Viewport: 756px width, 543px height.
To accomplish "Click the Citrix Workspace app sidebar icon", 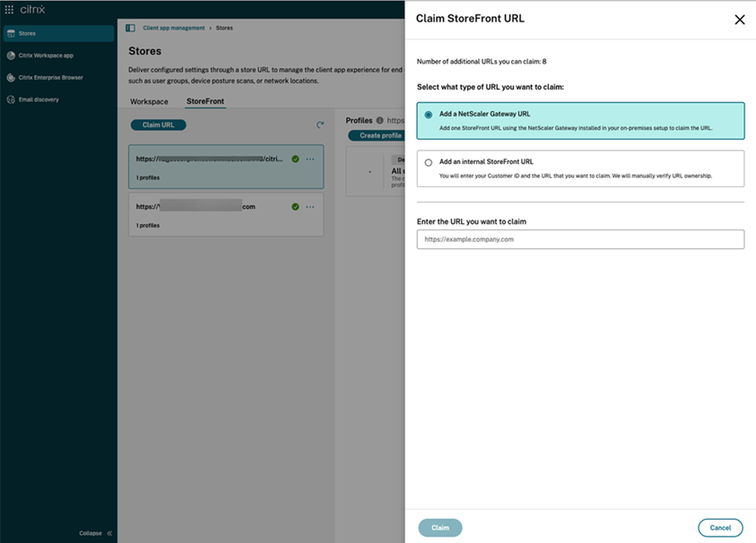I will tap(11, 56).
